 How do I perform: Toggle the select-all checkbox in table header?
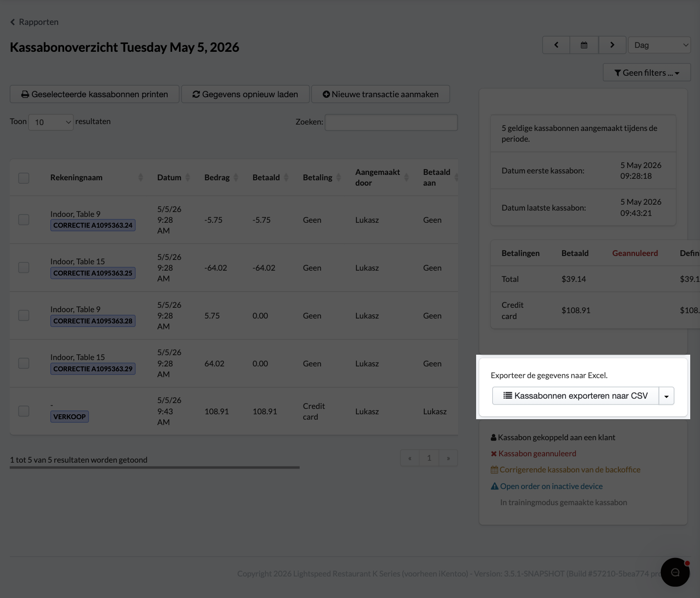click(x=23, y=178)
